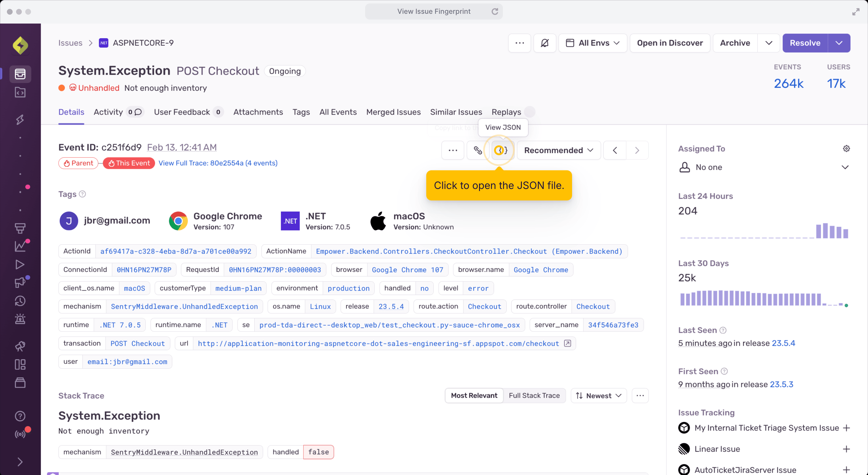Open the Crons clock-history sidebar icon
The height and width of the screenshot is (475, 868).
click(x=20, y=301)
